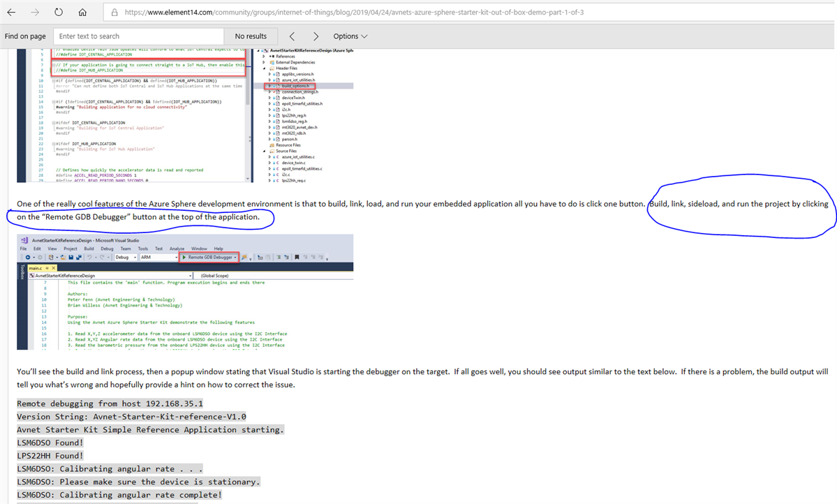Screen dimensions: 837x504
Task: Jump to next find result arrow
Action: point(316,36)
